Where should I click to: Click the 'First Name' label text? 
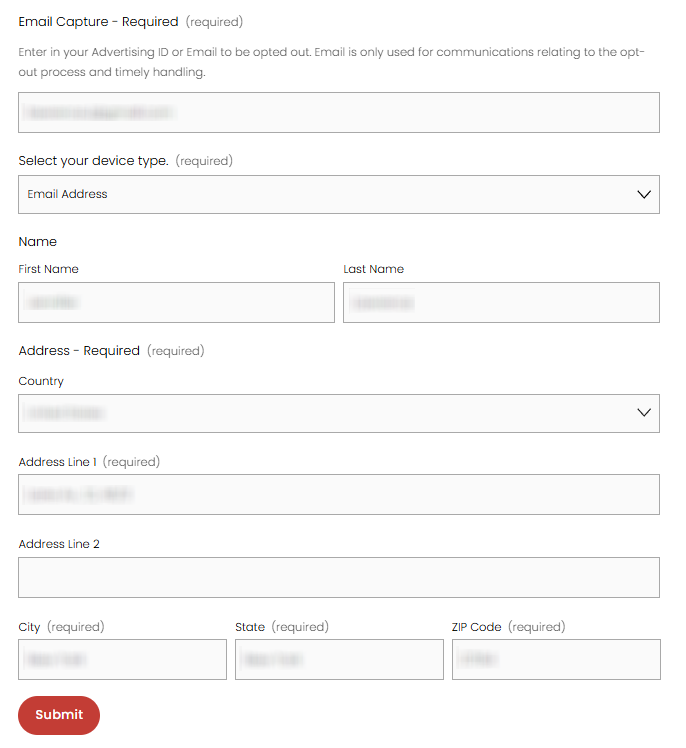click(48, 269)
